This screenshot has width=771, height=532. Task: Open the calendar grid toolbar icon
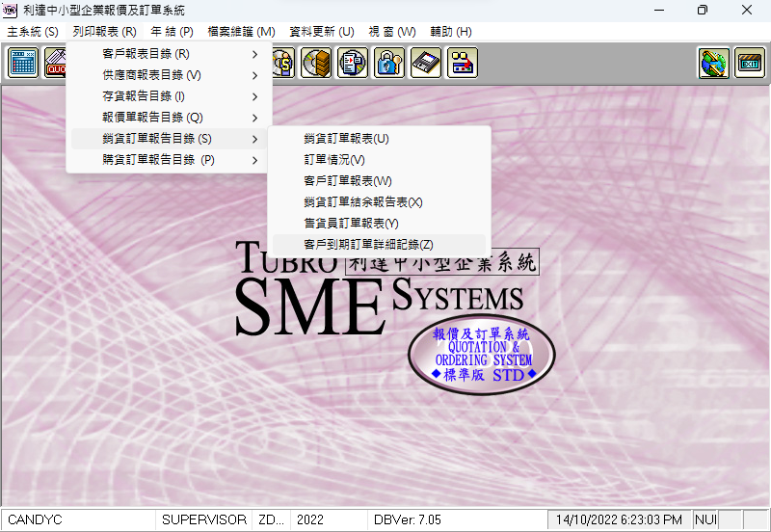[22, 63]
